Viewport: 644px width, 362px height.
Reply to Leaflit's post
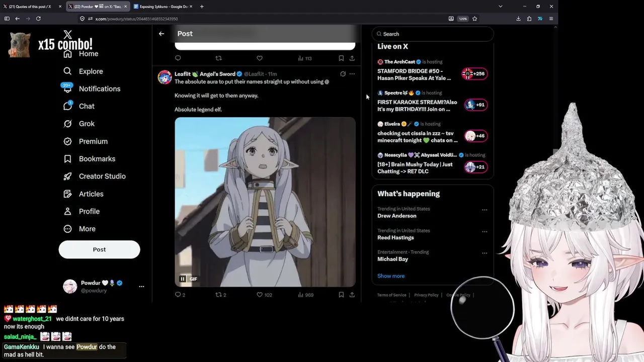178,295
